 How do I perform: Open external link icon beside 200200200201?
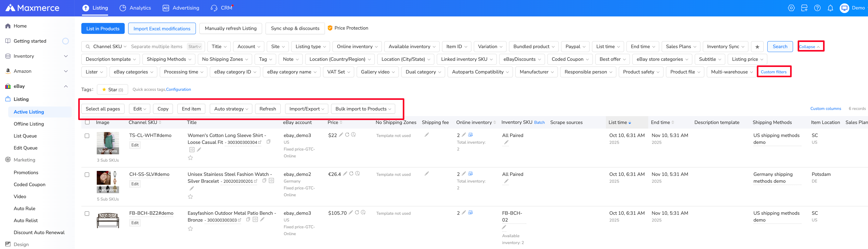pos(255,181)
